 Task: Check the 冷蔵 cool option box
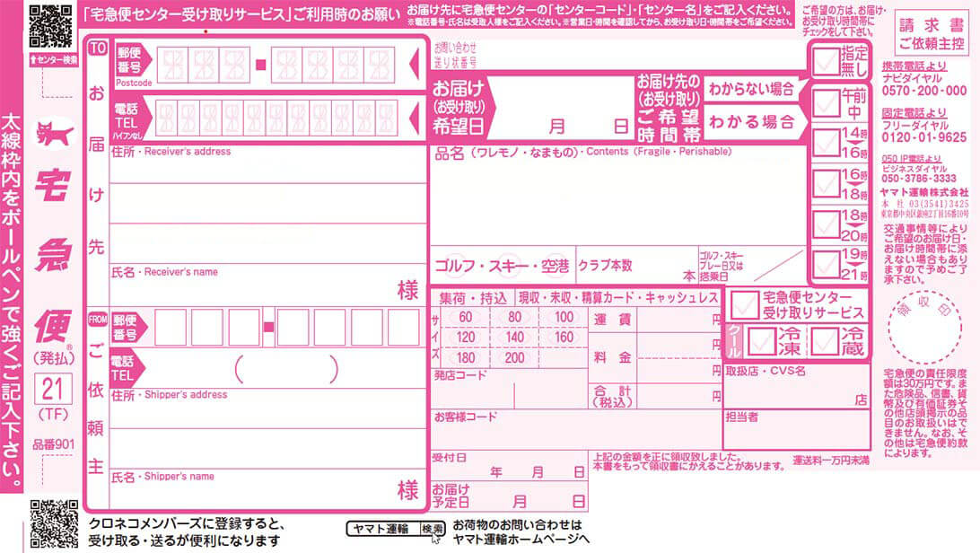tap(824, 342)
